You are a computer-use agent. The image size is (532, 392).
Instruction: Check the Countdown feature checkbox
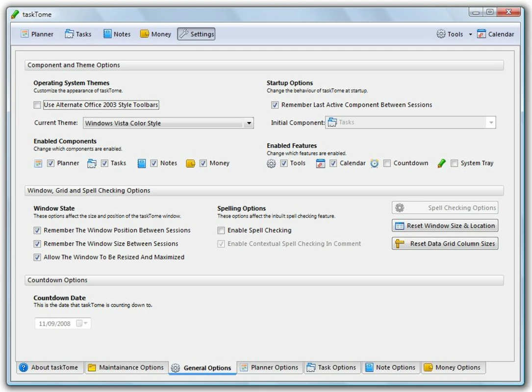click(387, 164)
